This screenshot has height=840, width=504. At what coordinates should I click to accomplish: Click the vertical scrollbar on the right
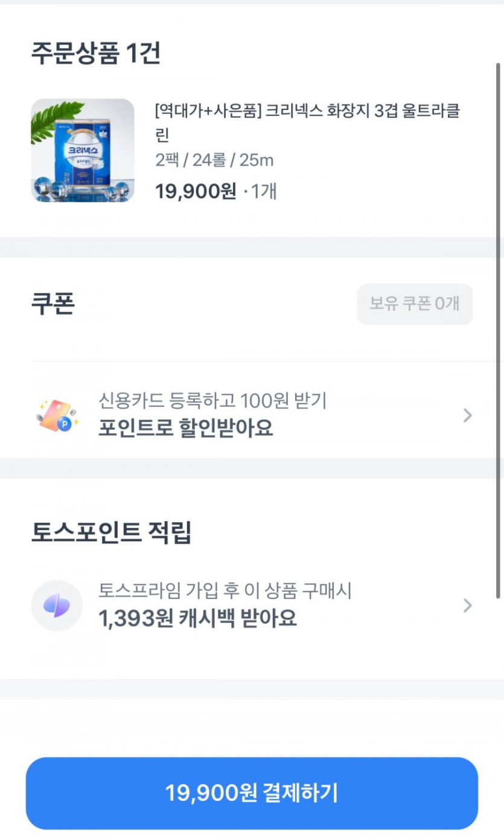pos(498,326)
